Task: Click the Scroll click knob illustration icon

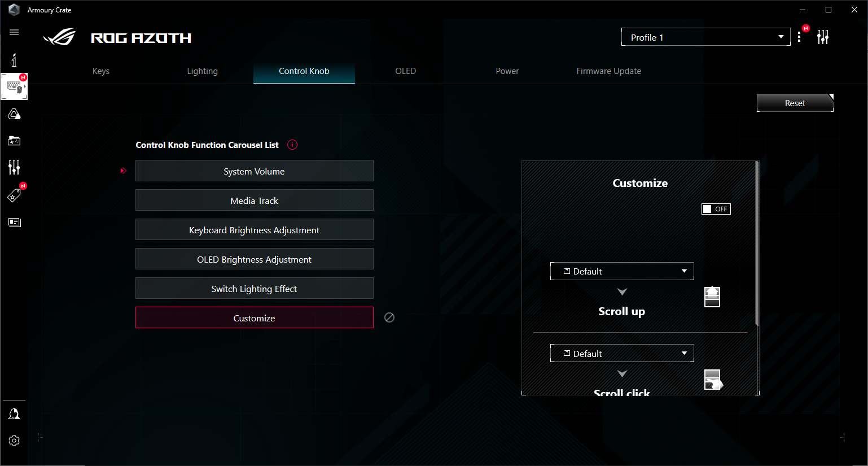Action: tap(713, 380)
